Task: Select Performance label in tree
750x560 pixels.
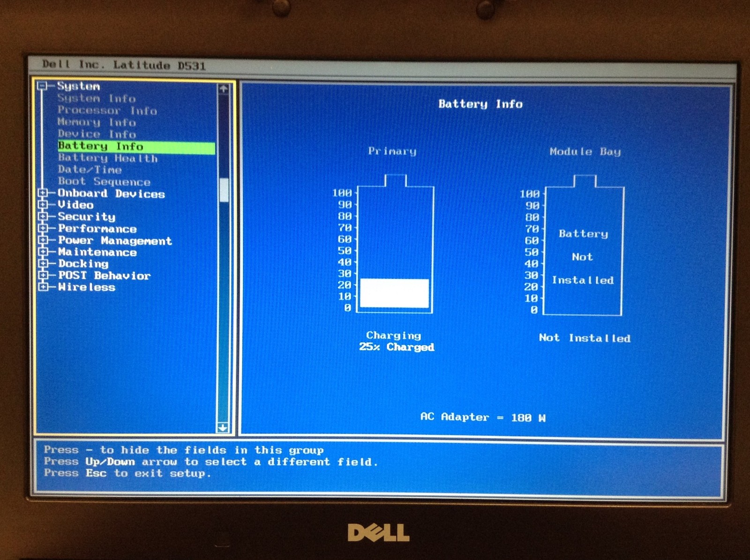Action: coord(97,229)
